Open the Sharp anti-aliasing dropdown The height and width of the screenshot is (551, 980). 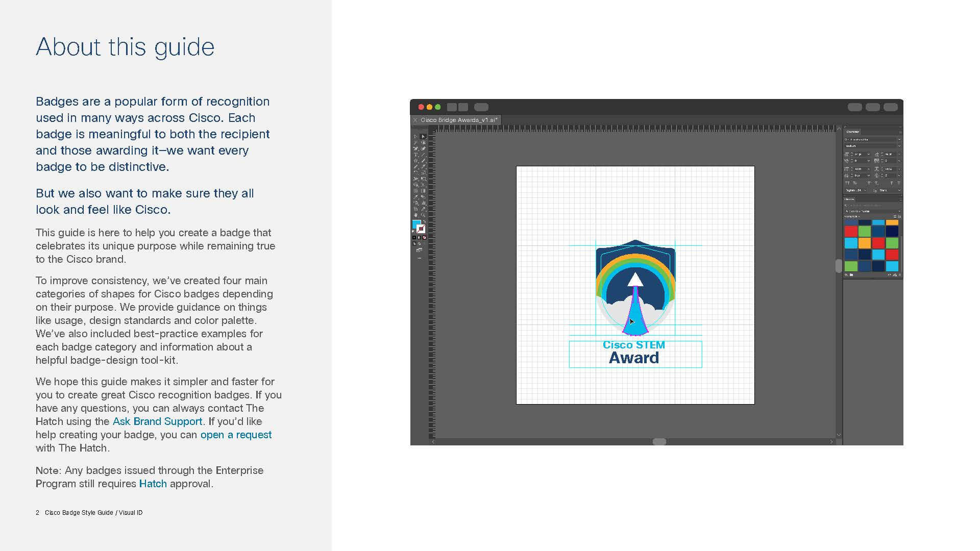pos(890,190)
